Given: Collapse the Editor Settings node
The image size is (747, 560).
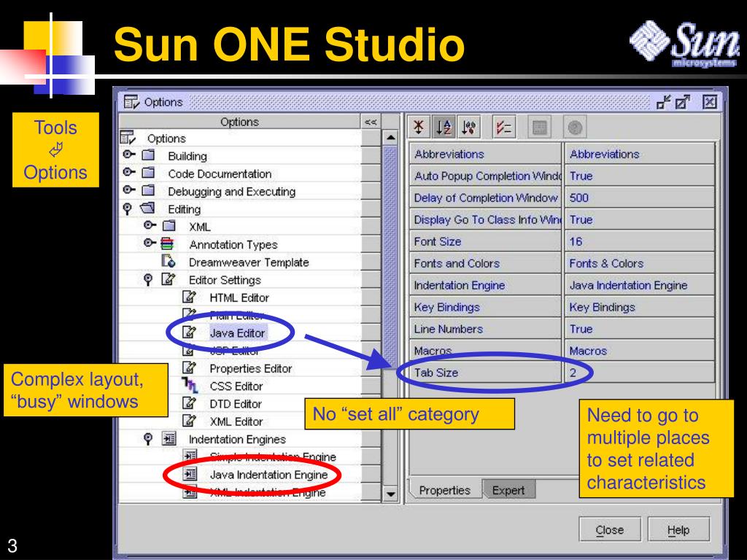Looking at the screenshot, I should 148,279.
